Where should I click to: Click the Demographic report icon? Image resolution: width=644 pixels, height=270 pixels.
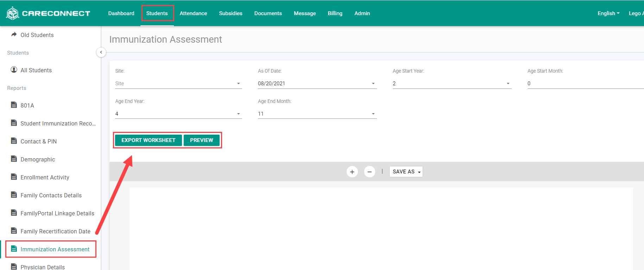(14, 159)
